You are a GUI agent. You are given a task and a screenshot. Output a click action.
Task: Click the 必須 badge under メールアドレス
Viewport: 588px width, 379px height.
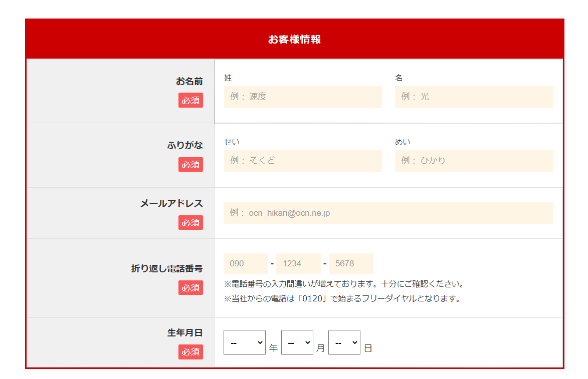pos(190,223)
